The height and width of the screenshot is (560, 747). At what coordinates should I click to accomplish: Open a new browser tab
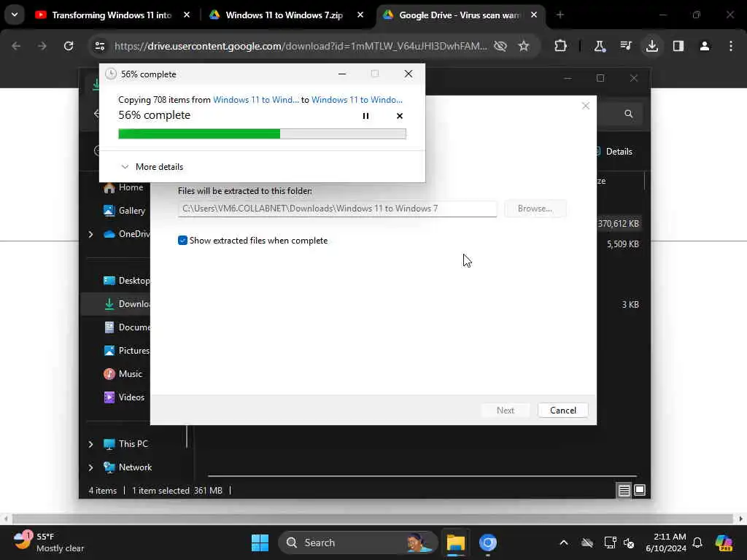point(560,15)
